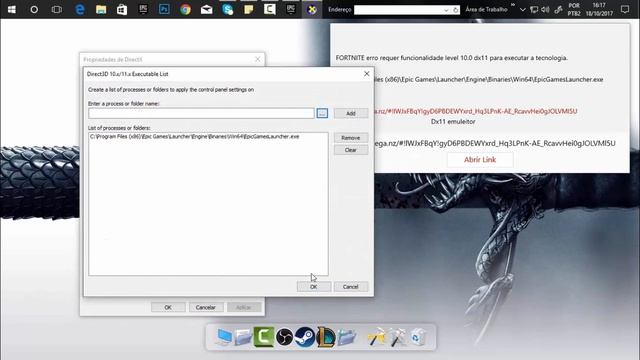Image resolution: width=640 pixels, height=360 pixels.
Task: Open Camtasia from the top taskbar
Action: click(270, 9)
